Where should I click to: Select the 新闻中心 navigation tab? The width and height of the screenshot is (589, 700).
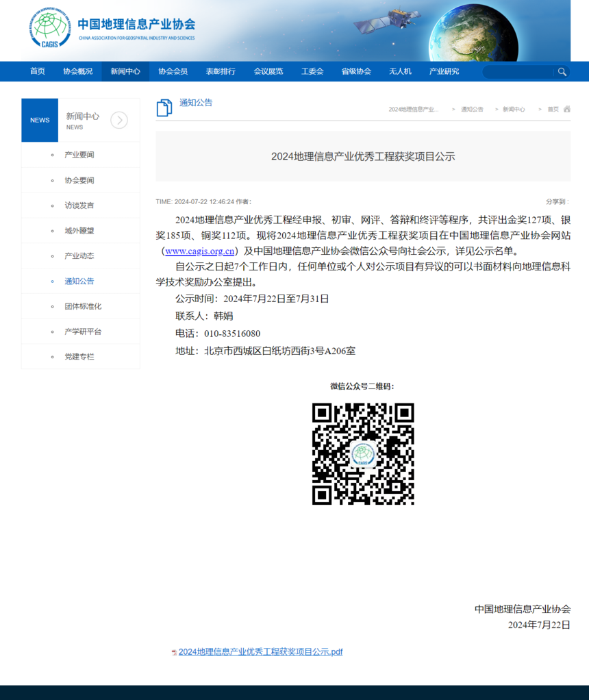pyautogui.click(x=125, y=71)
